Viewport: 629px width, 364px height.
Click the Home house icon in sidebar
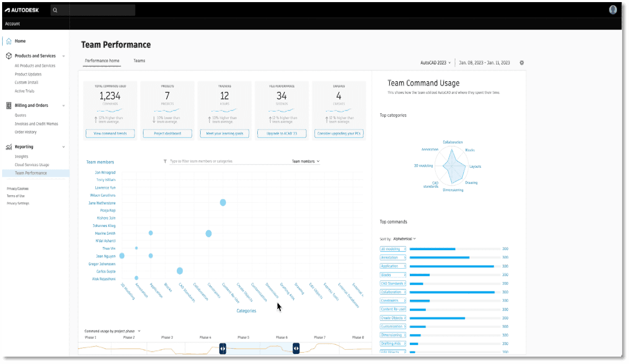[x=9, y=41]
